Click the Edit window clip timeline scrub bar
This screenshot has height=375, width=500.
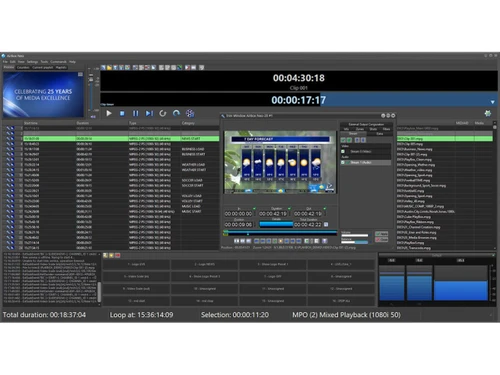tap(280, 232)
